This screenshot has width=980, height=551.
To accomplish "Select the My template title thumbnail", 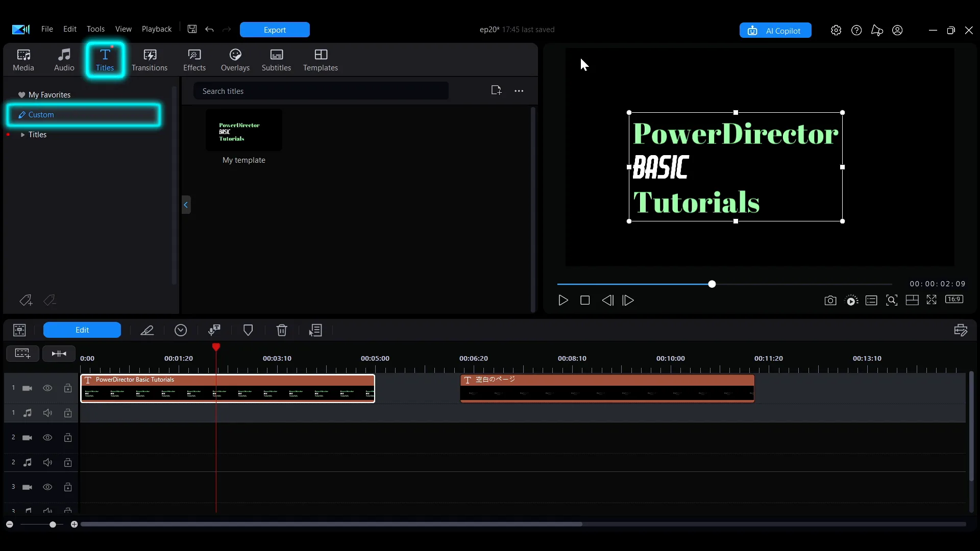I will tap(244, 130).
